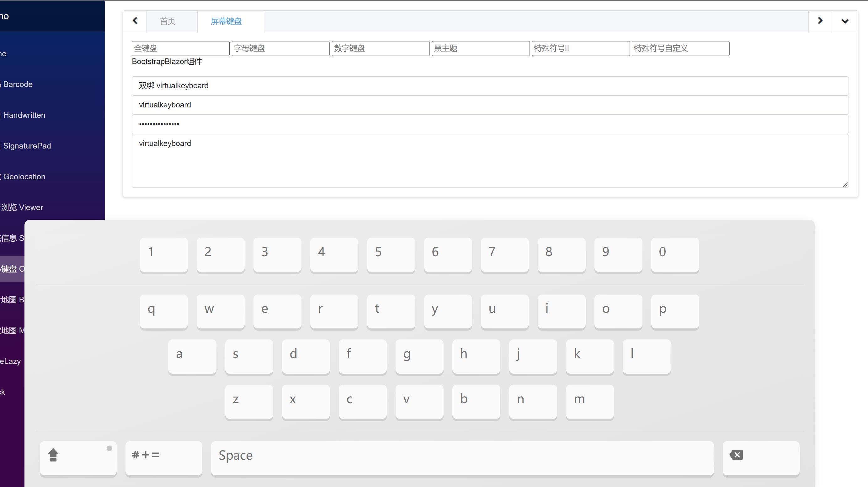The width and height of the screenshot is (868, 487).
Task: Click the 特殊符号自定义 input field
Action: 680,48
